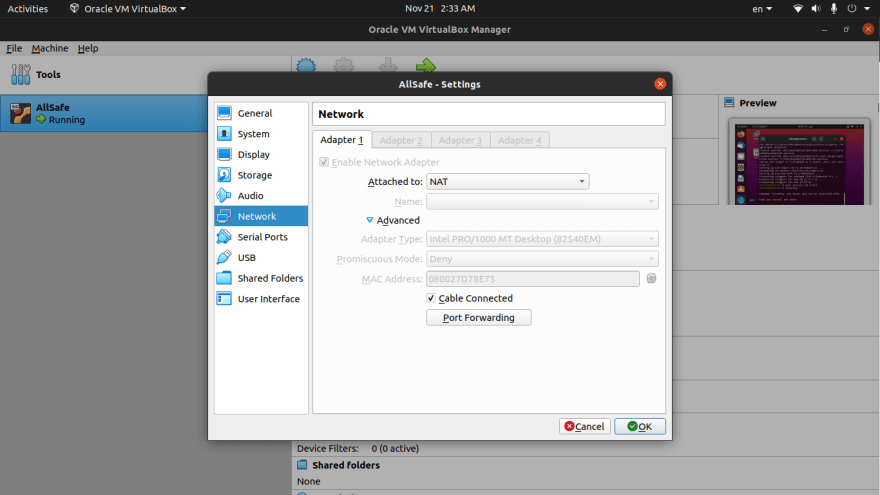Open the System settings category
This screenshot has width=880, height=495.
(x=261, y=134)
